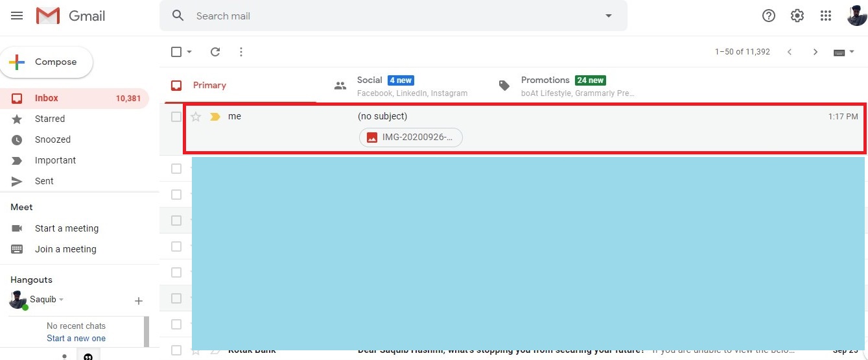Screen dimensions: 868x360
Task: Click the plus icon in Hangouts
Action: pos(138,301)
